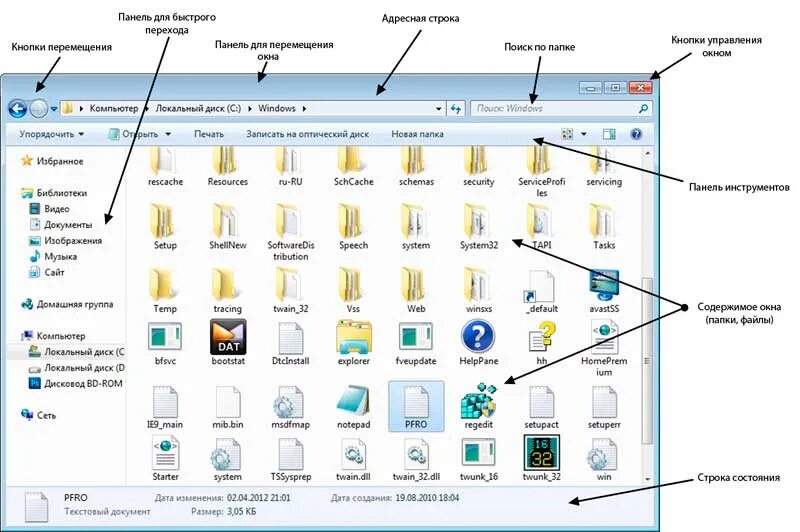Select the winsxs folder
The height and width of the screenshot is (532, 800).
(478, 290)
